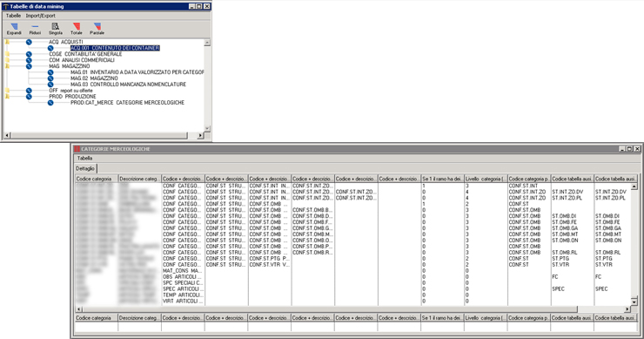Click tree horizontal scrollbar left arrow
Image resolution: width=644 pixels, height=339 pixels.
tap(7, 135)
